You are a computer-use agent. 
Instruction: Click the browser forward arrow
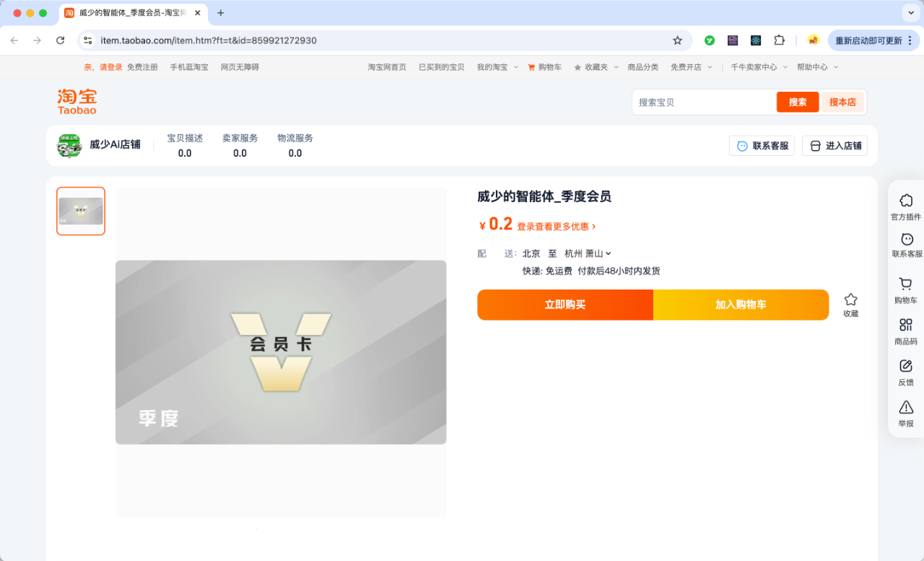click(37, 40)
